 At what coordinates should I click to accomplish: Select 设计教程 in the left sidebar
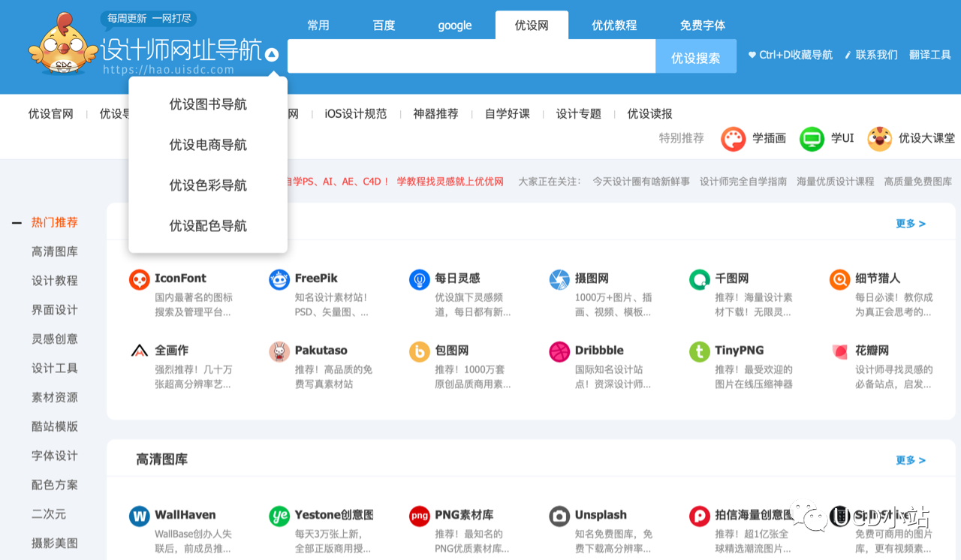(55, 281)
